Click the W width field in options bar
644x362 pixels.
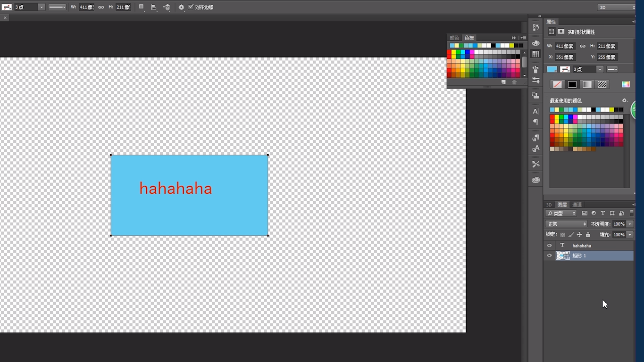[x=86, y=7]
